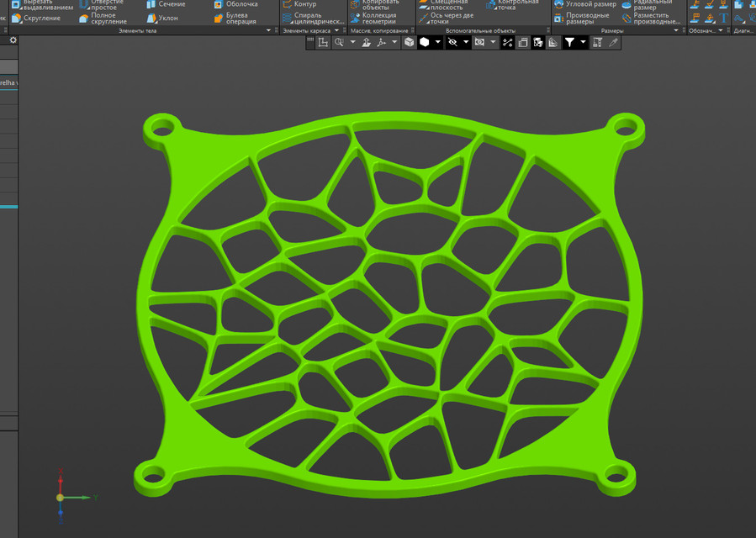Open the Размеры panel dropdown arrow
The width and height of the screenshot is (756, 538).
[x=675, y=30]
